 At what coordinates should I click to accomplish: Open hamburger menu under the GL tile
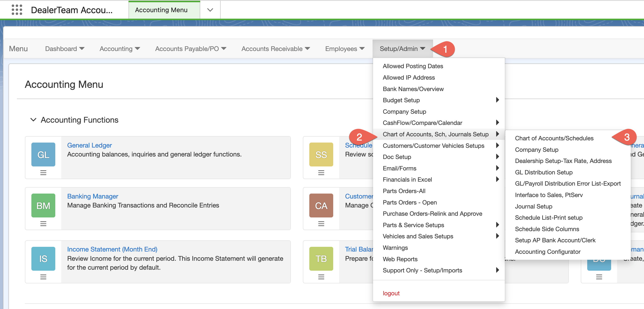43,173
